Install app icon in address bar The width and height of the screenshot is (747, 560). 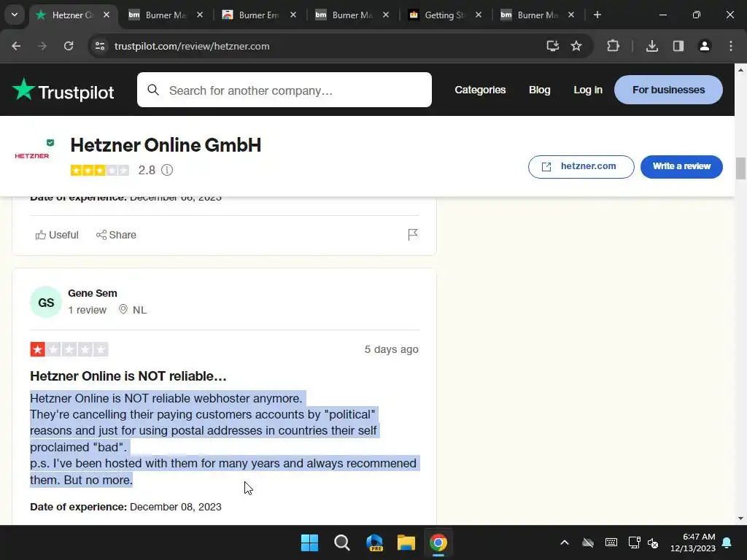553,46
